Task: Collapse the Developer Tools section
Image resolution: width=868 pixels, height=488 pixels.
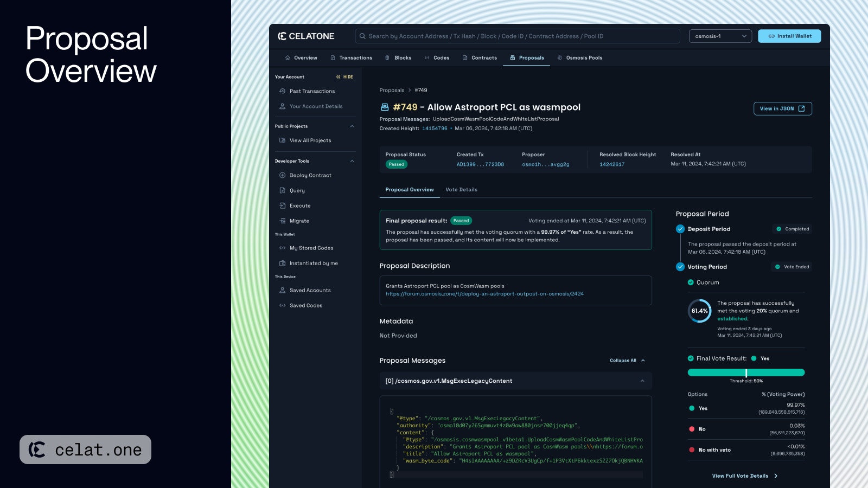Action: [352, 161]
